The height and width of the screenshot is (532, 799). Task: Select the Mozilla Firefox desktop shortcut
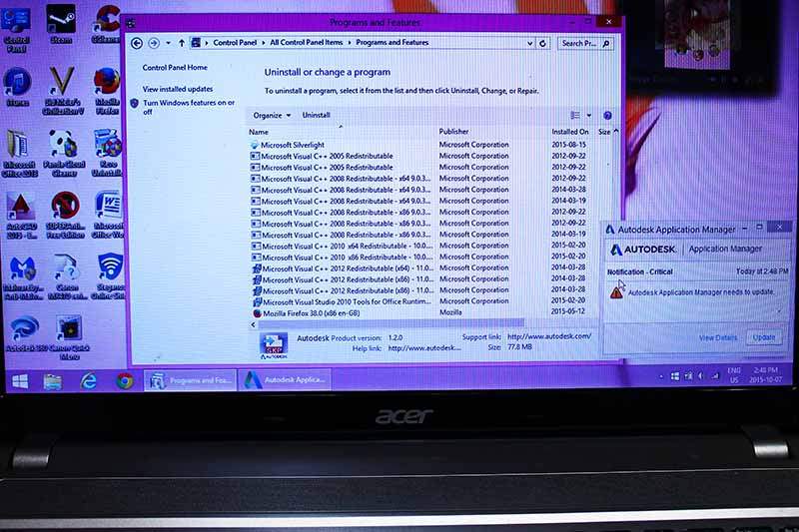[x=107, y=91]
